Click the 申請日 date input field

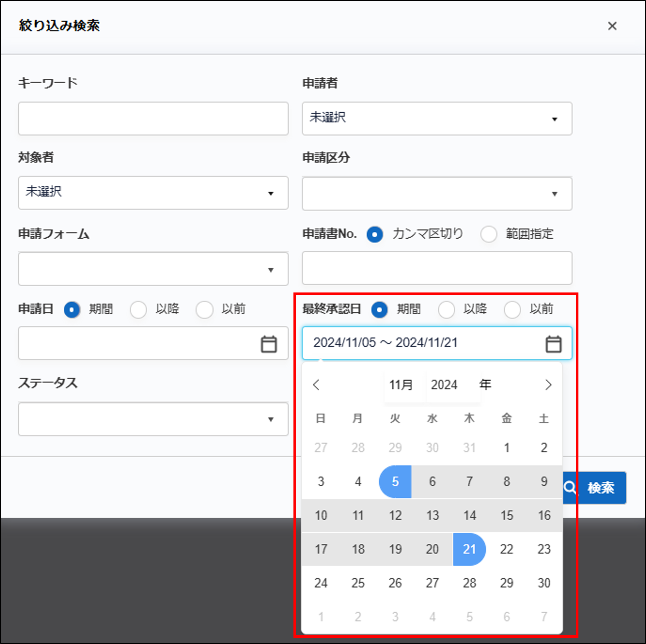(153, 343)
